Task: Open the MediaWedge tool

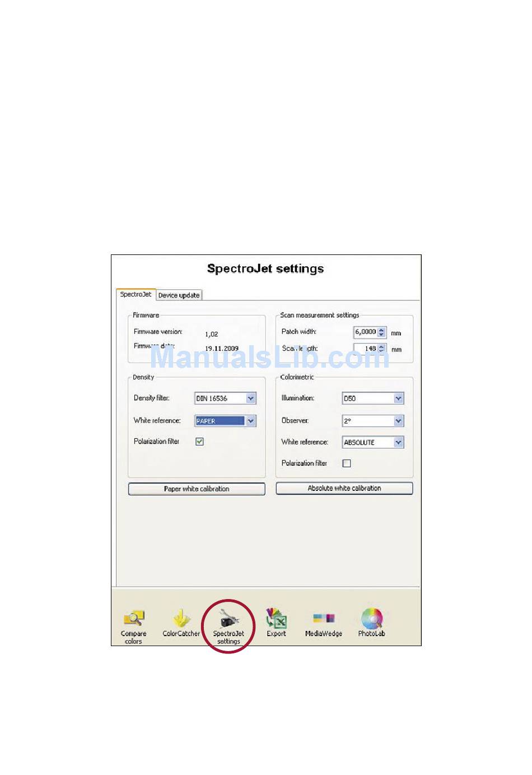Action: pyautogui.click(x=324, y=624)
